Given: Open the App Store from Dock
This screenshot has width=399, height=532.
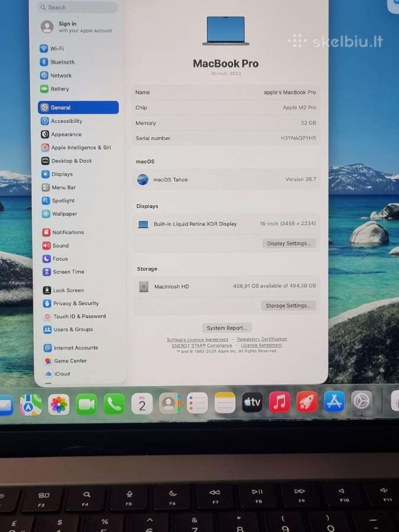Looking at the screenshot, I should point(334,401).
